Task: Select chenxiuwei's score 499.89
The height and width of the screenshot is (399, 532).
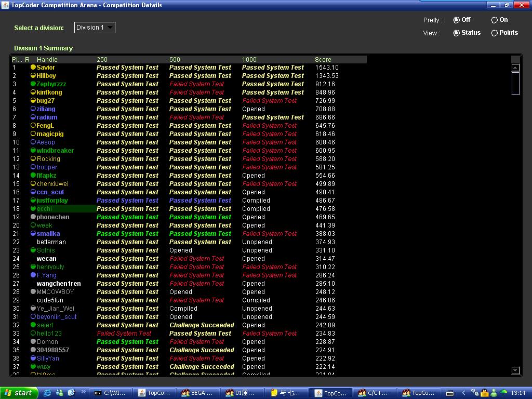Action: (325, 183)
